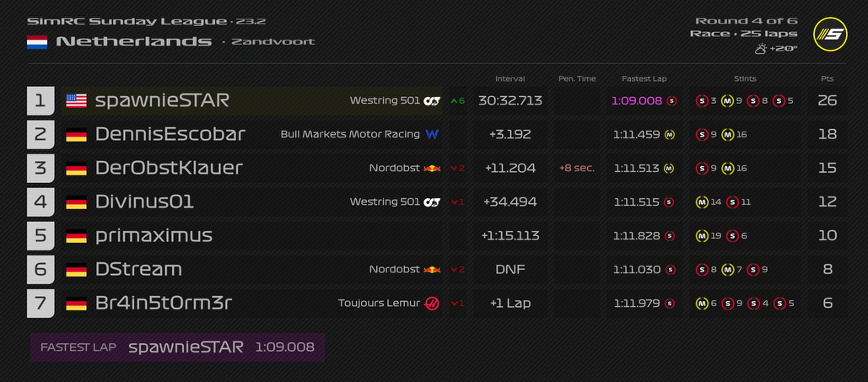
Task: Click the Williams logo beside Bull Markets Motor Racing
Action: coord(432,134)
